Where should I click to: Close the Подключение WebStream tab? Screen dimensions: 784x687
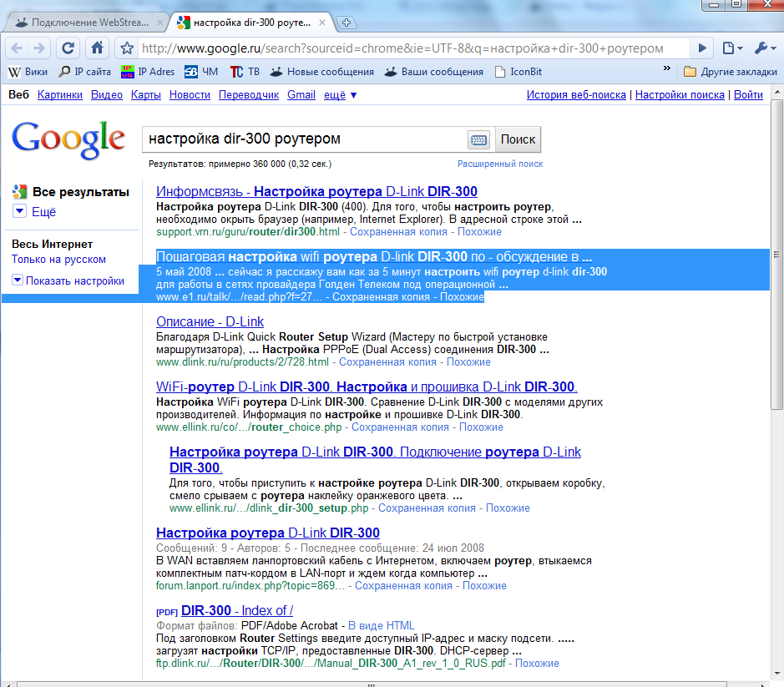click(160, 23)
